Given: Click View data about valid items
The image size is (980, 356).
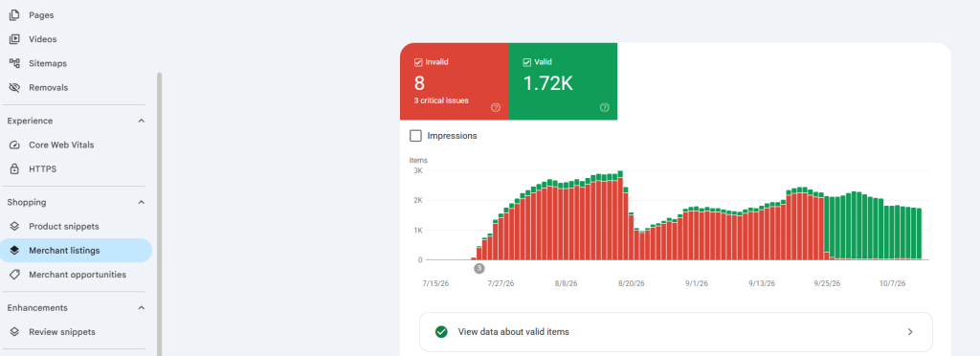Looking at the screenshot, I should [676, 332].
